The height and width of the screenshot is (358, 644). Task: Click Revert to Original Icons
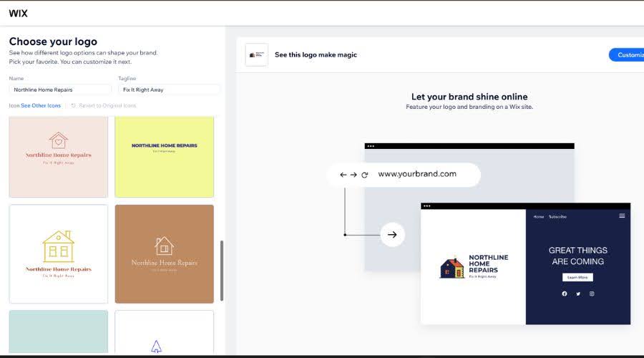pos(107,106)
